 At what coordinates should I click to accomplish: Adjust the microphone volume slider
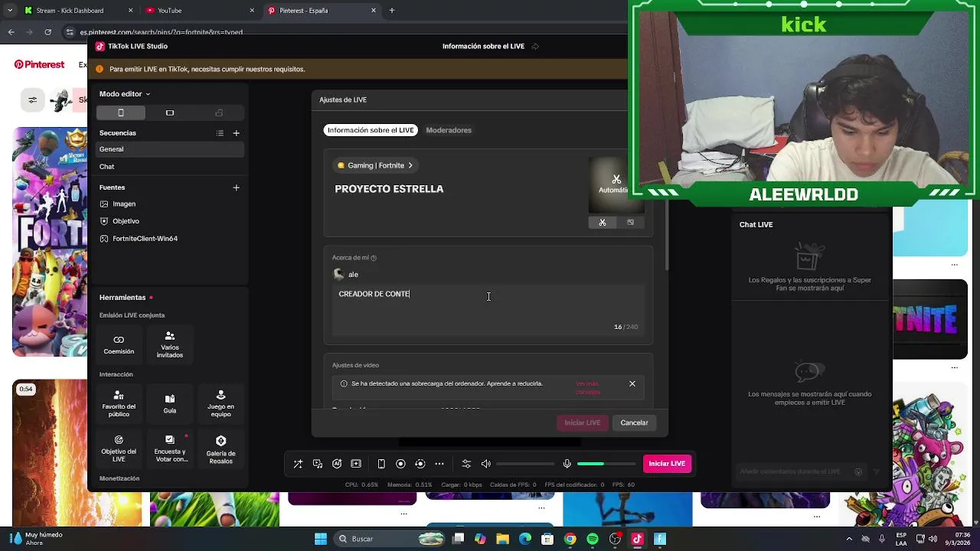[606, 464]
